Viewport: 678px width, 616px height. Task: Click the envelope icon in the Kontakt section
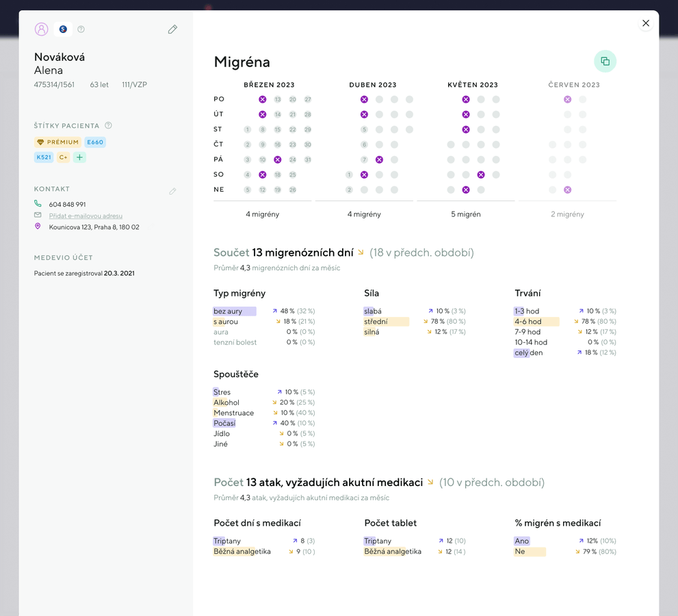pos(38,216)
